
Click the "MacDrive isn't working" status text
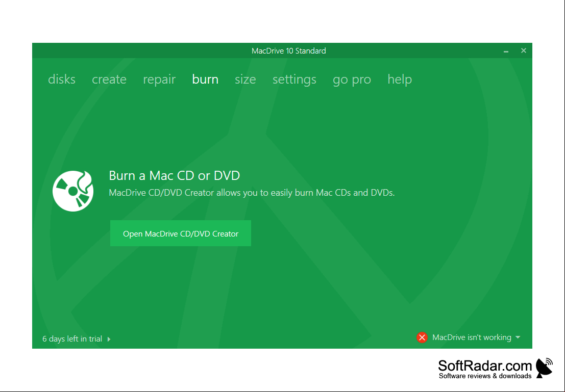[x=472, y=337]
